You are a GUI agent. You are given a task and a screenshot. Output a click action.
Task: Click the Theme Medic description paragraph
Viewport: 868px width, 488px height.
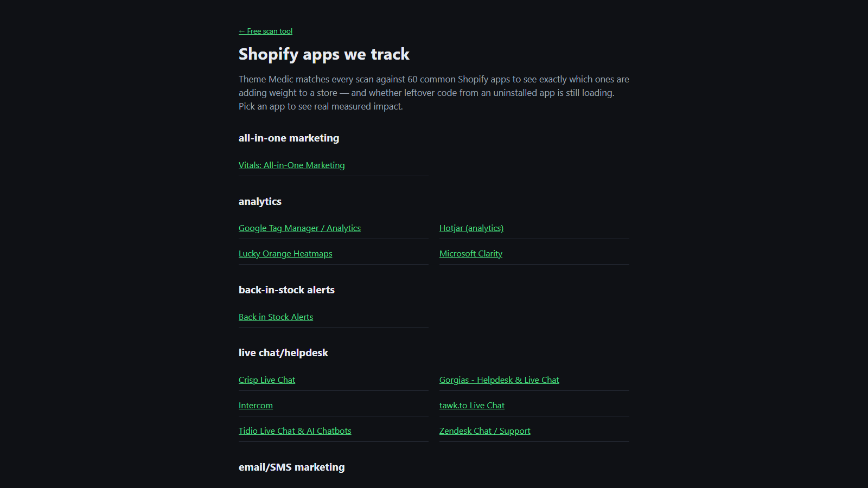click(x=434, y=93)
